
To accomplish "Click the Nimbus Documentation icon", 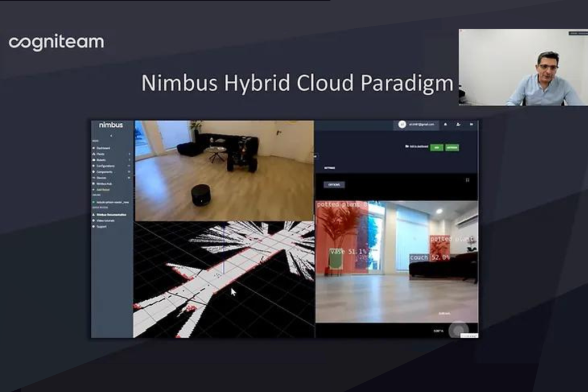I will [94, 215].
